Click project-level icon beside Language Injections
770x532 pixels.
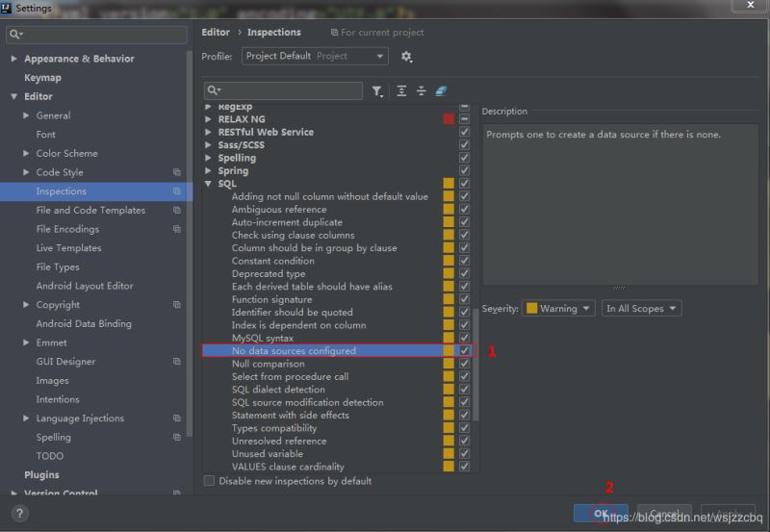[177, 418]
